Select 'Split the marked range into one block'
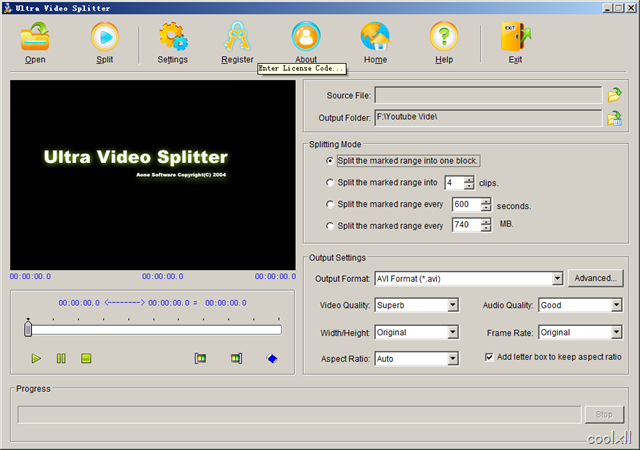Screen dimensions: 640x450 (330, 161)
